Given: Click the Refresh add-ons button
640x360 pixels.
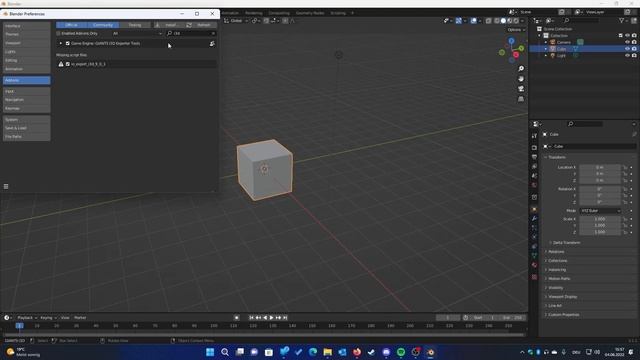Looking at the screenshot, I should tap(200, 25).
